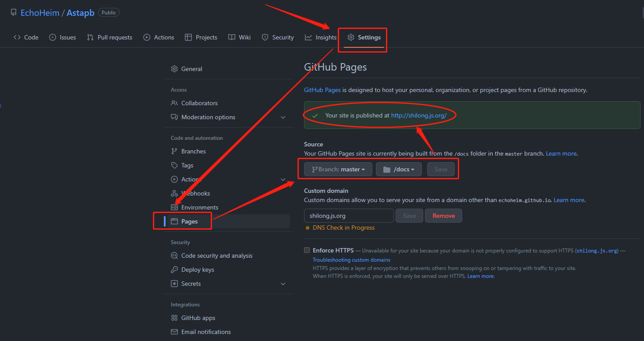Click the GitHub Pages heading
The image size is (644, 341).
point(336,67)
